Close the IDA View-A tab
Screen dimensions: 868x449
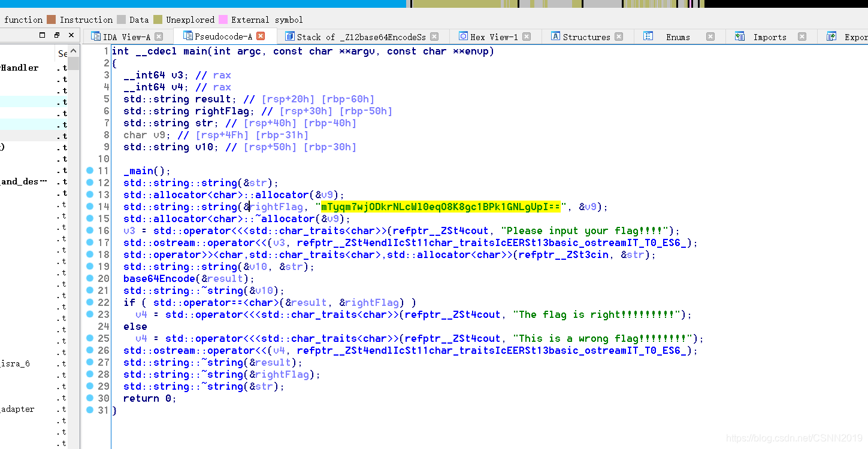point(159,37)
